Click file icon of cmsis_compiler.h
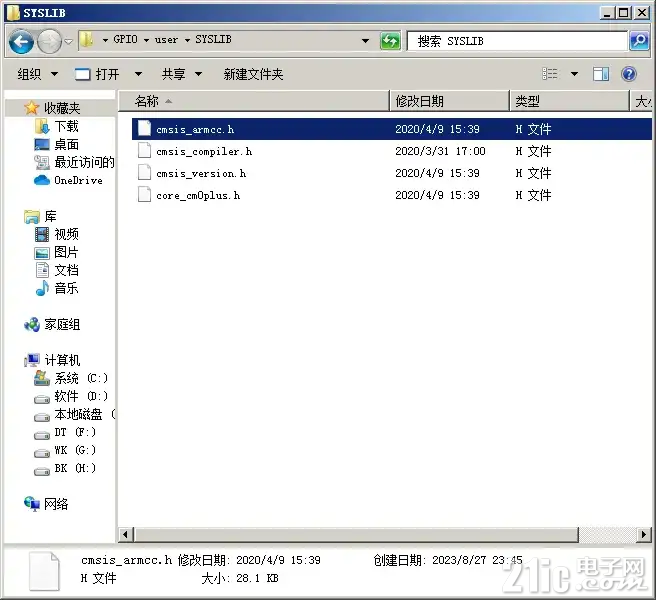The height and width of the screenshot is (600, 656). pyautogui.click(x=144, y=150)
